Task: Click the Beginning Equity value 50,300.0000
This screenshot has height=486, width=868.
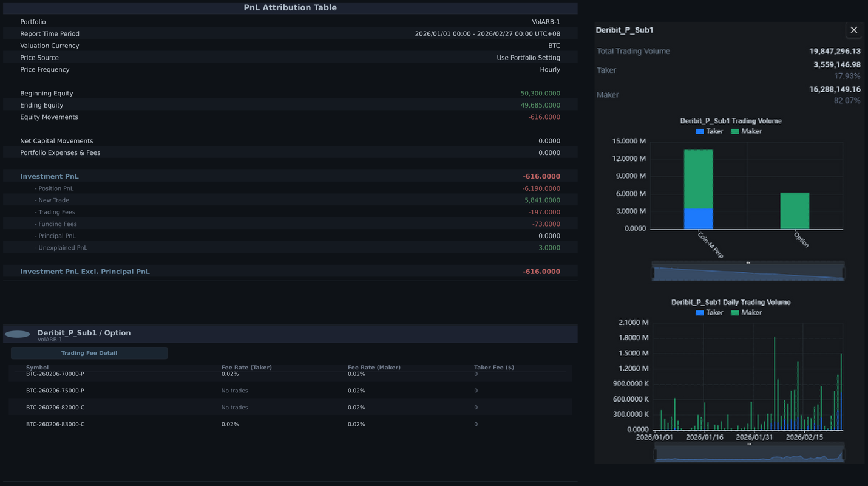Action: [x=540, y=94]
